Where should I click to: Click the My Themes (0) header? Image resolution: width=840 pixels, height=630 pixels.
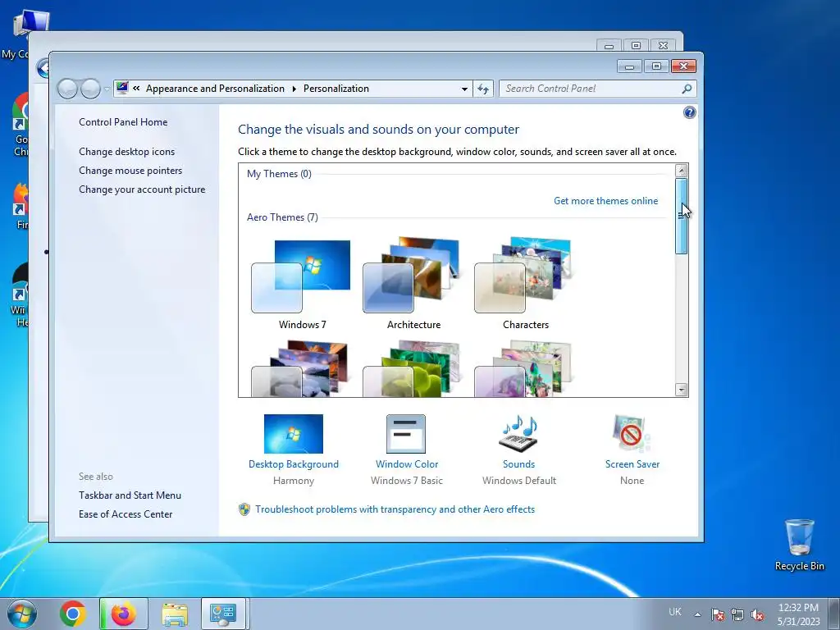[x=279, y=174]
